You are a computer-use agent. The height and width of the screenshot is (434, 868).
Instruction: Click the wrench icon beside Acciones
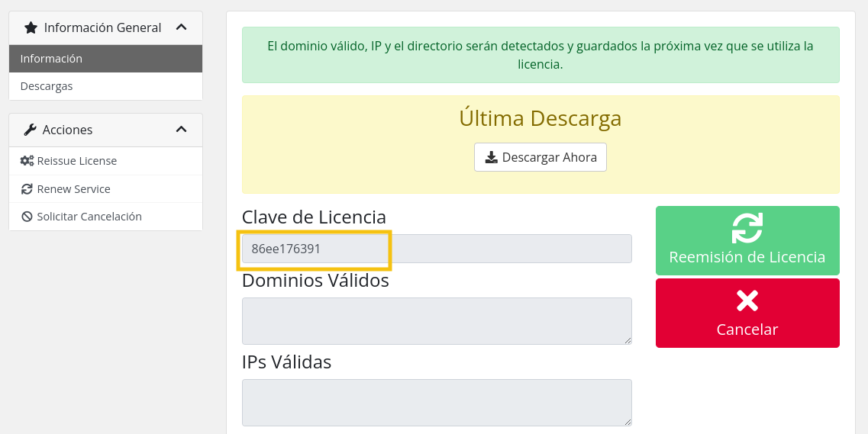tap(31, 130)
